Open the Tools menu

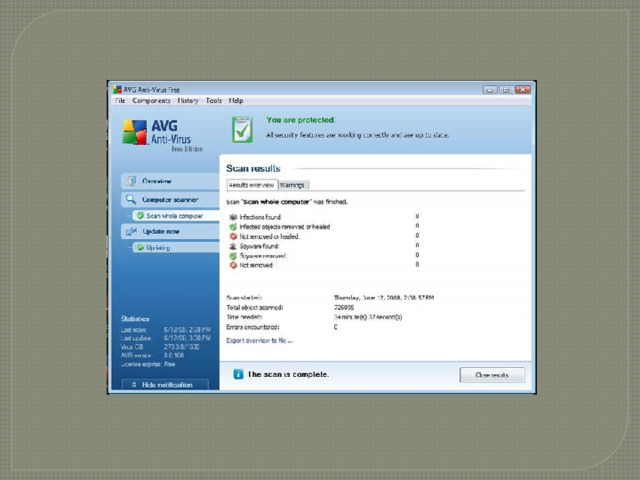click(x=213, y=100)
